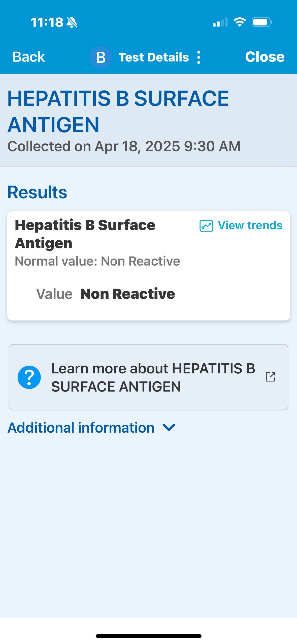297x644 pixels.
Task: Tap the Wi-Fi status icon
Action: (240, 22)
